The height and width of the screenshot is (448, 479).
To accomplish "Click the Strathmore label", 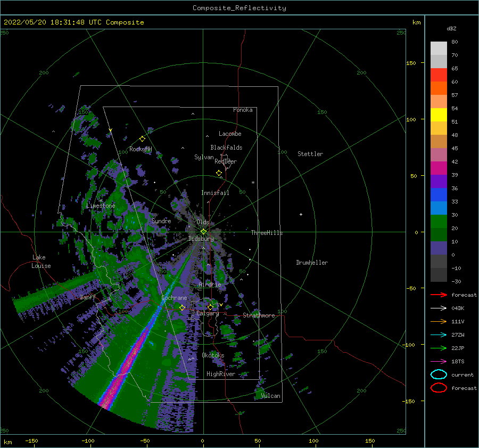I will click(259, 315).
